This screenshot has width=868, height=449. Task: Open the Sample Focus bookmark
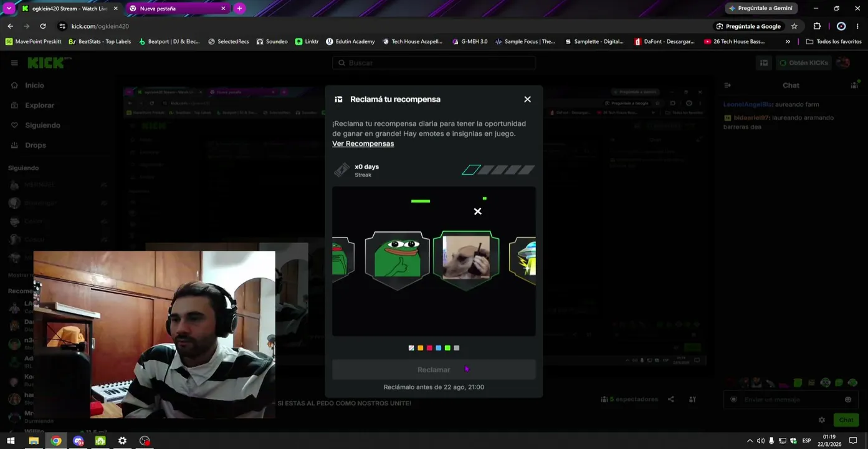(x=525, y=42)
